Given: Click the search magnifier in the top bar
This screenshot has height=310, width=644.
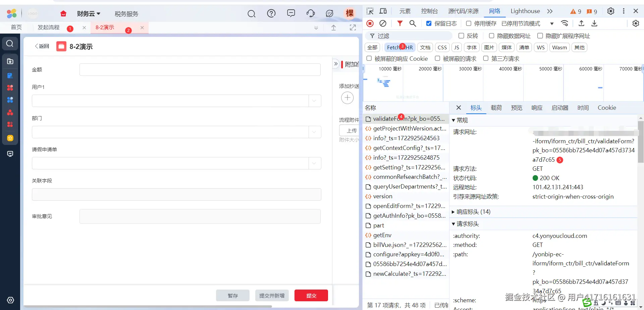Looking at the screenshot, I should (x=251, y=14).
